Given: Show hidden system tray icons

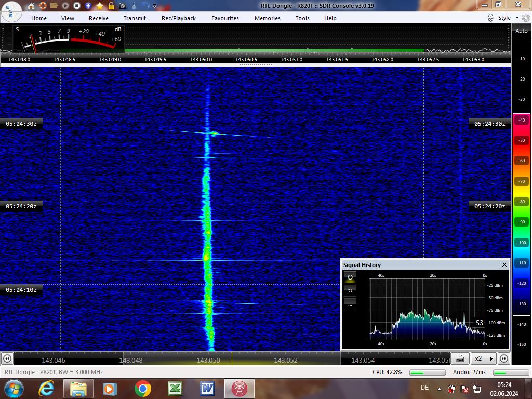Looking at the screenshot, I should point(439,389).
